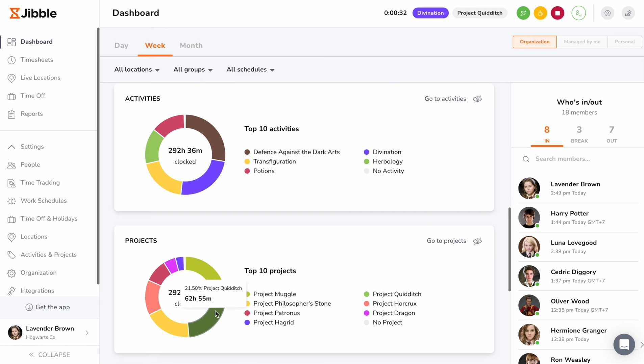
Task: Click the Search members field
Action: point(578,159)
